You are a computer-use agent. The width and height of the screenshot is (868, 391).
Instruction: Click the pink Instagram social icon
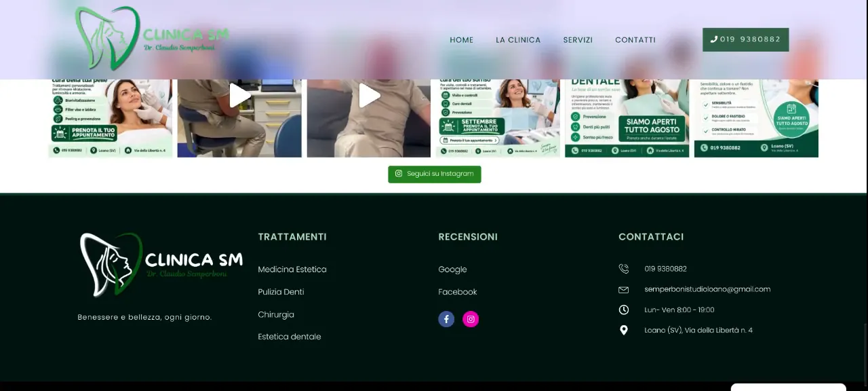point(471,319)
